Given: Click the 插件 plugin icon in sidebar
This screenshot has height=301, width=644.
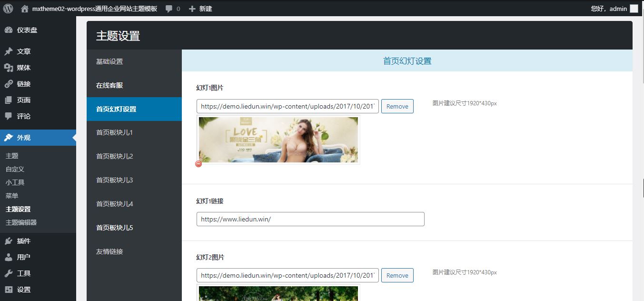Looking at the screenshot, I should (x=9, y=241).
